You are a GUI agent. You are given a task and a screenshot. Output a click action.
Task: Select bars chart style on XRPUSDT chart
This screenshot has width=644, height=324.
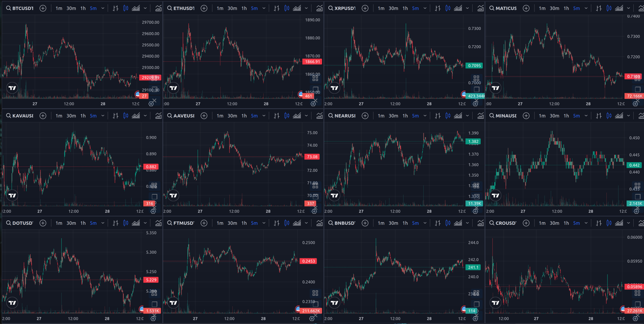coord(438,8)
